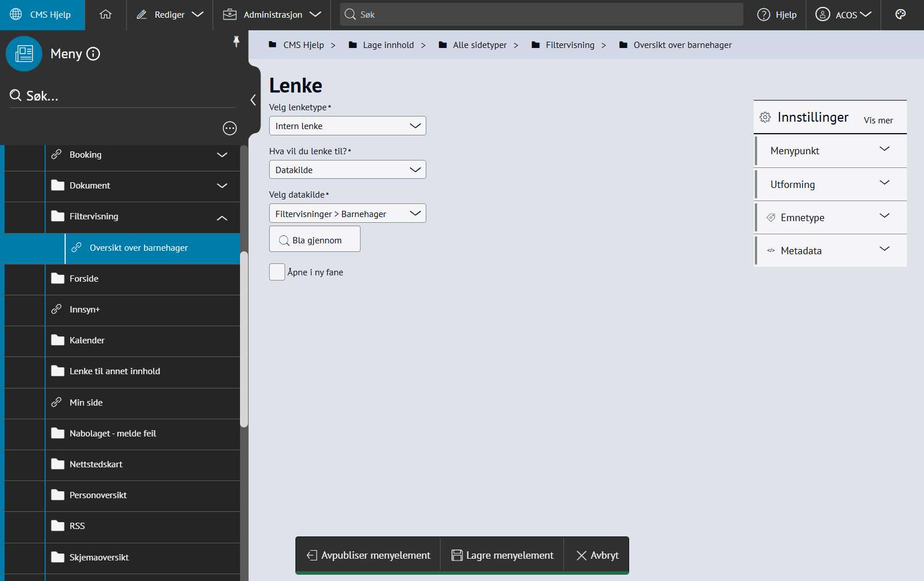The image size is (924, 581).
Task: Collapse sidebar with left arrow handle
Action: point(253,100)
